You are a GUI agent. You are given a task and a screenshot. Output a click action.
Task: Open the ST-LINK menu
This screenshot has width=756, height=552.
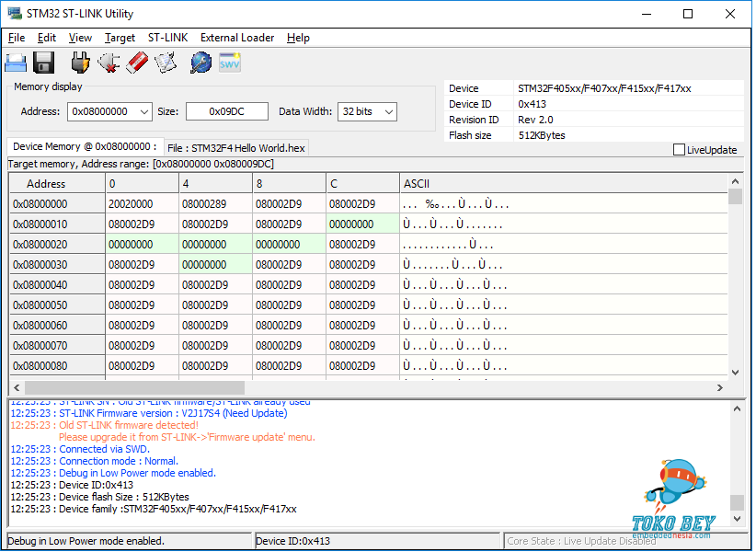tap(167, 38)
